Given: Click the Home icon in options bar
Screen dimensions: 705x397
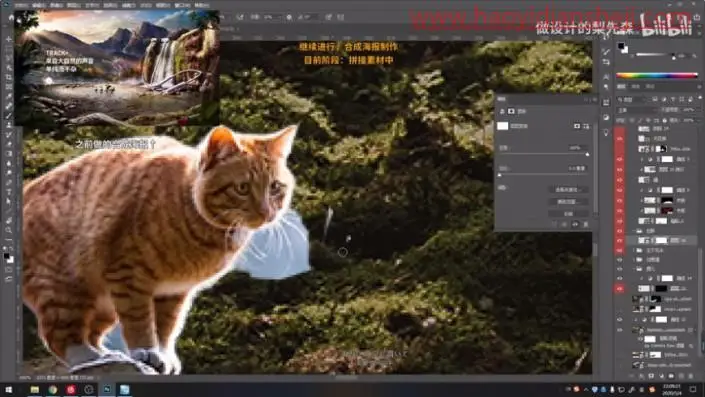Looking at the screenshot, I should tap(11, 17).
